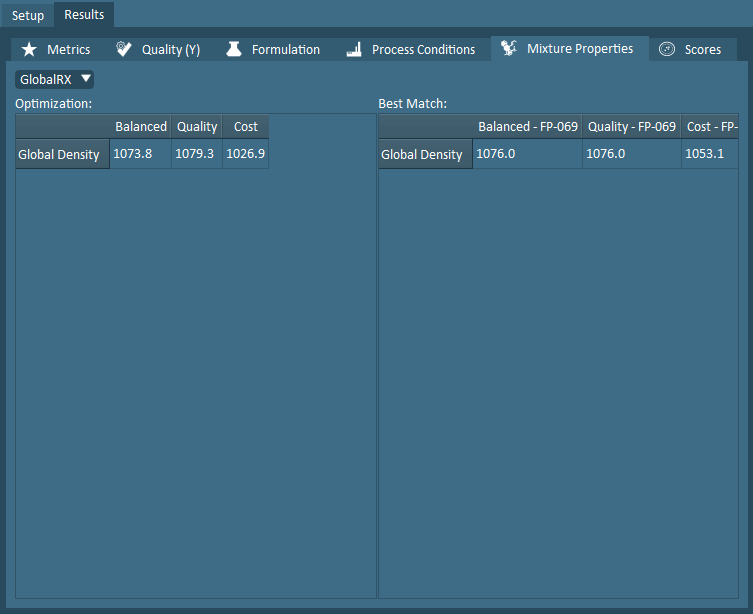Click the Scores gauge icon
Viewport: 753px width, 614px height.
(667, 49)
